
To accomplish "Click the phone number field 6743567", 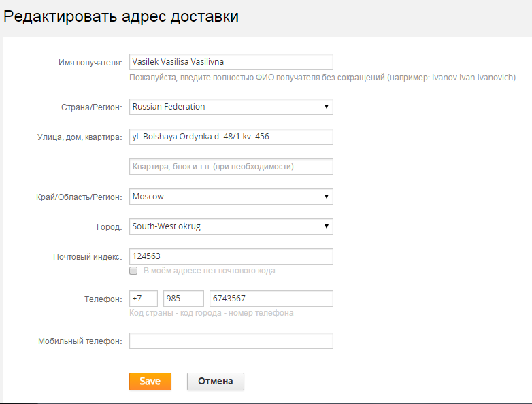I will coord(271,299).
